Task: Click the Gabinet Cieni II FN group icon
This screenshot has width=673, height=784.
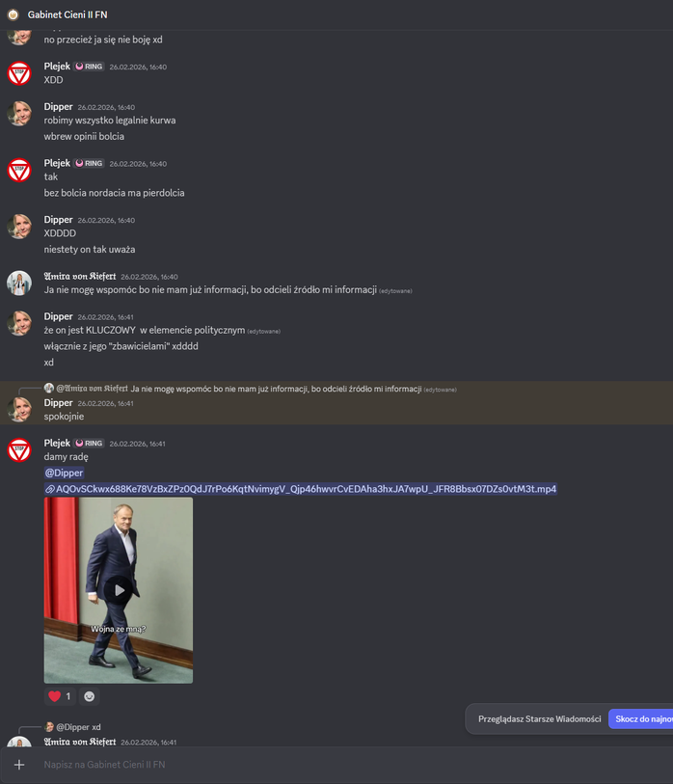Action: tap(13, 14)
